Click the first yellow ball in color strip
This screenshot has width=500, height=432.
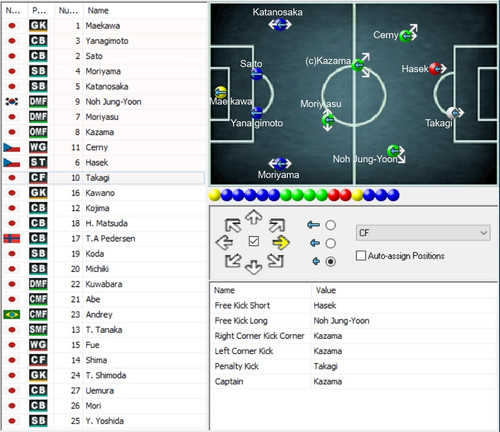215,195
